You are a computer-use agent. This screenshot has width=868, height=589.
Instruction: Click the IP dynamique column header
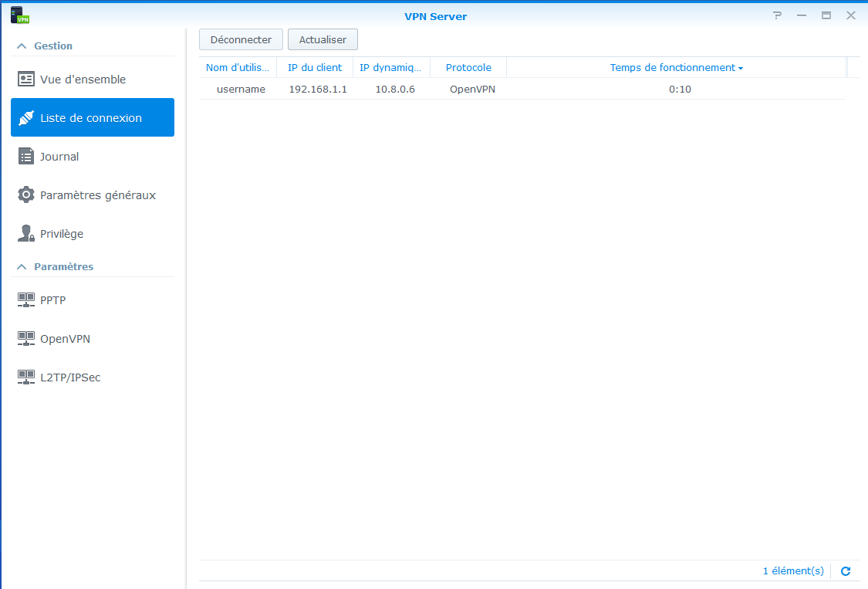click(x=390, y=68)
